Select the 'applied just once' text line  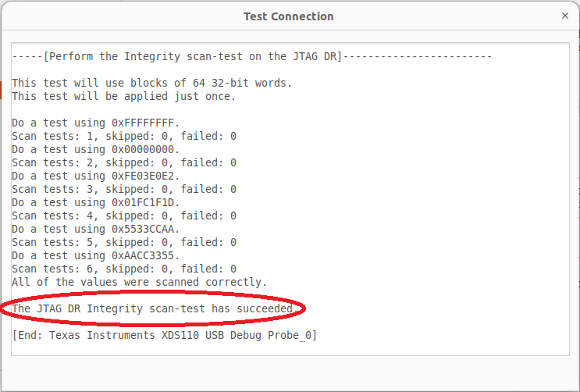coord(123,96)
